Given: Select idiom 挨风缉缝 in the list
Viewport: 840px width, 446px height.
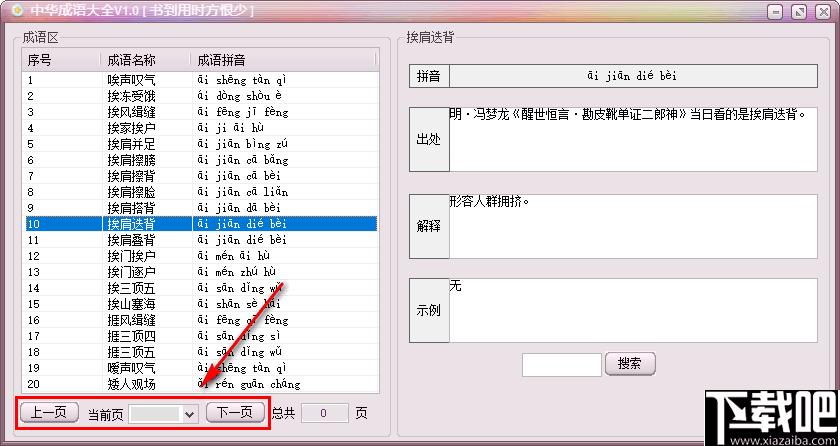Looking at the screenshot, I should click(x=131, y=112).
